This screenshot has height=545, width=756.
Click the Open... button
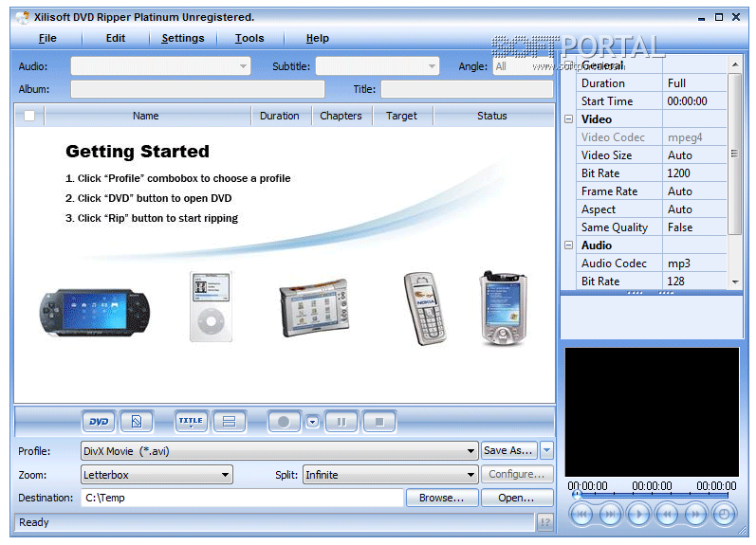[517, 498]
